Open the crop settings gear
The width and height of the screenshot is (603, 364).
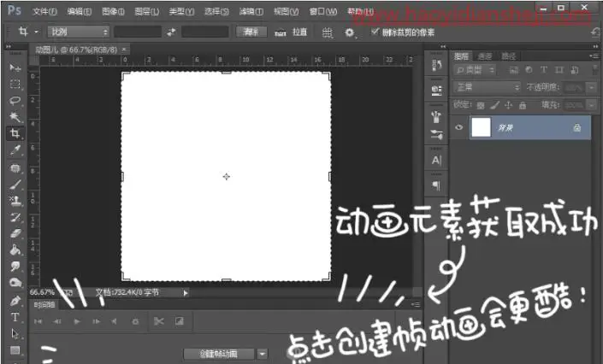(349, 32)
